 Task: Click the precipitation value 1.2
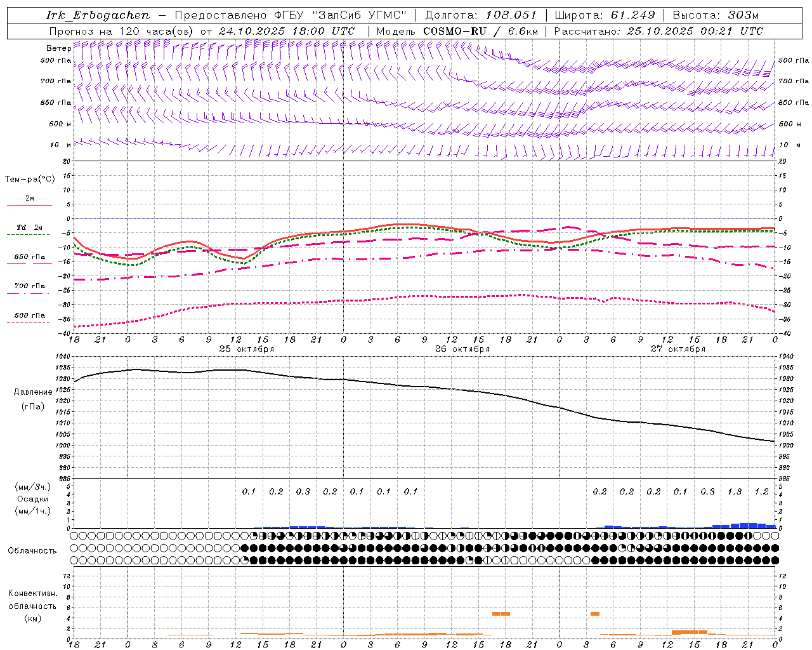[761, 491]
